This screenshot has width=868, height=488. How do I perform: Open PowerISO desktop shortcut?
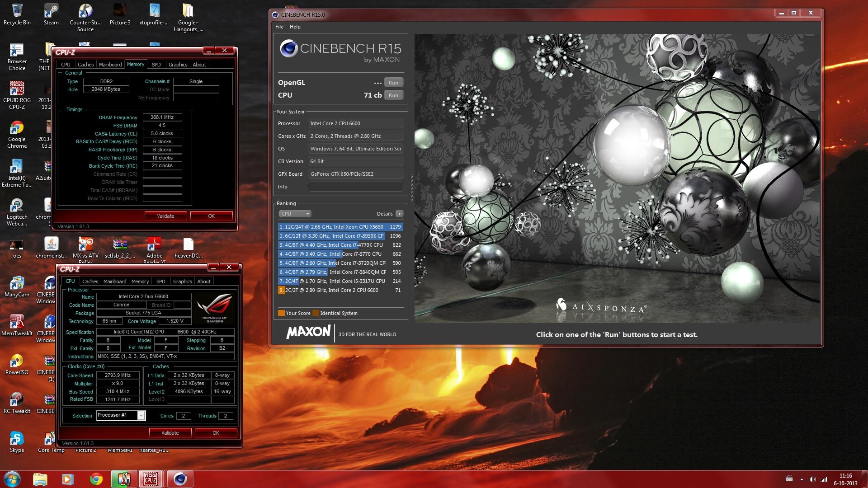pos(17,364)
